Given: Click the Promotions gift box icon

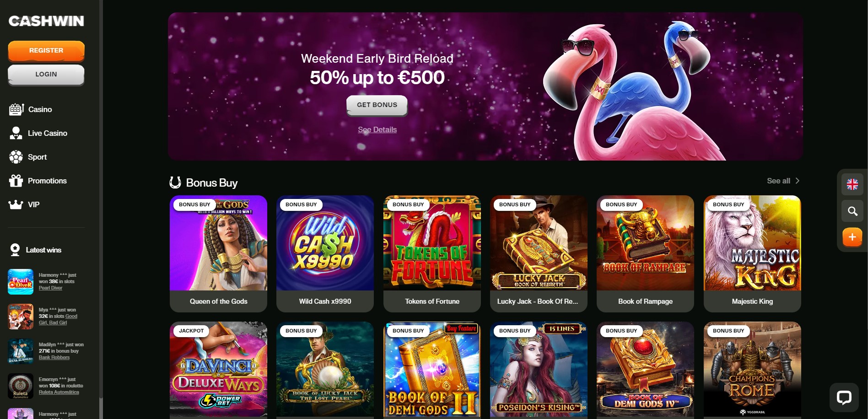Looking at the screenshot, I should [16, 181].
